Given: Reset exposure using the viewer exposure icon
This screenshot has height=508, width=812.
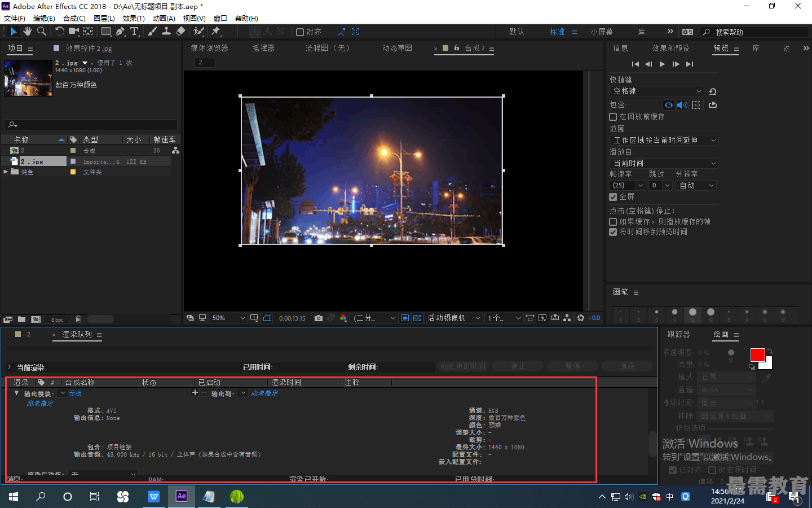Looking at the screenshot, I should [x=581, y=318].
